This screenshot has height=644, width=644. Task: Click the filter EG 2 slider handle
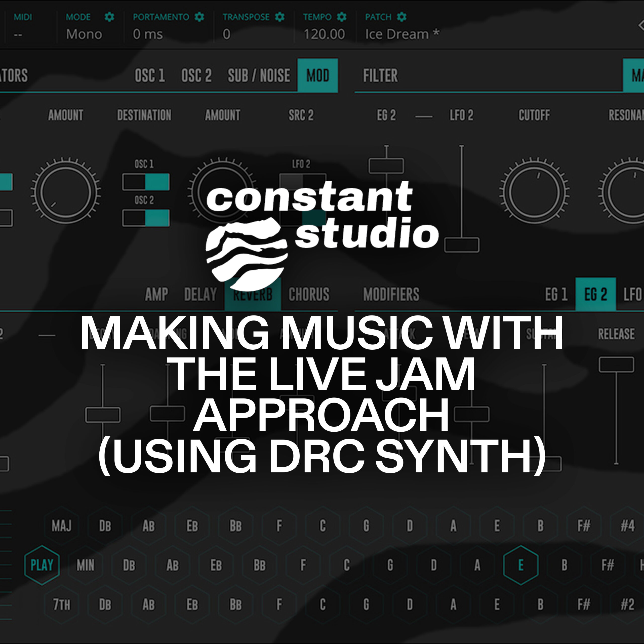[x=386, y=166]
